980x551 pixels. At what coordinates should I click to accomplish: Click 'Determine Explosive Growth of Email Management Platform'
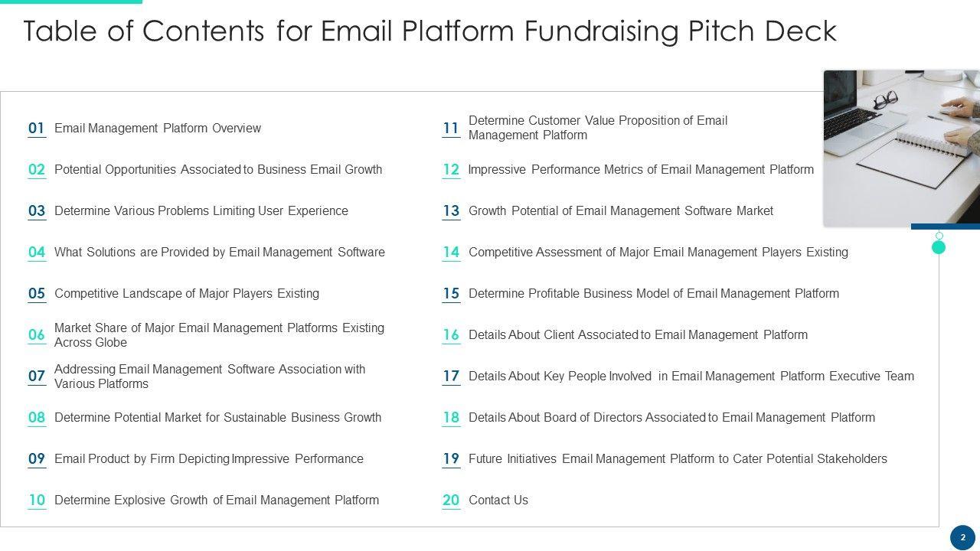217,500
